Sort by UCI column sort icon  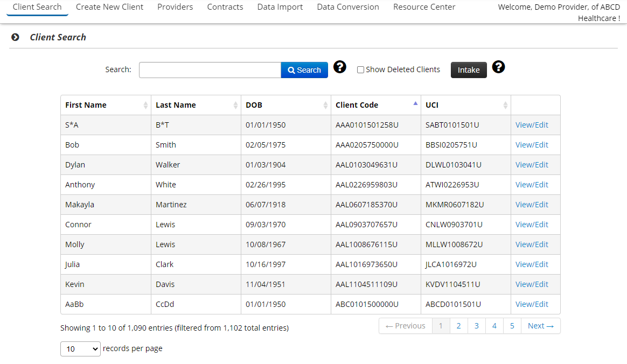[x=505, y=106]
